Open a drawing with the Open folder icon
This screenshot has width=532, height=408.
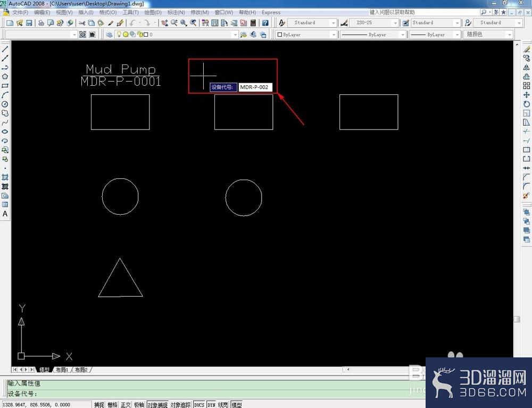click(x=19, y=23)
